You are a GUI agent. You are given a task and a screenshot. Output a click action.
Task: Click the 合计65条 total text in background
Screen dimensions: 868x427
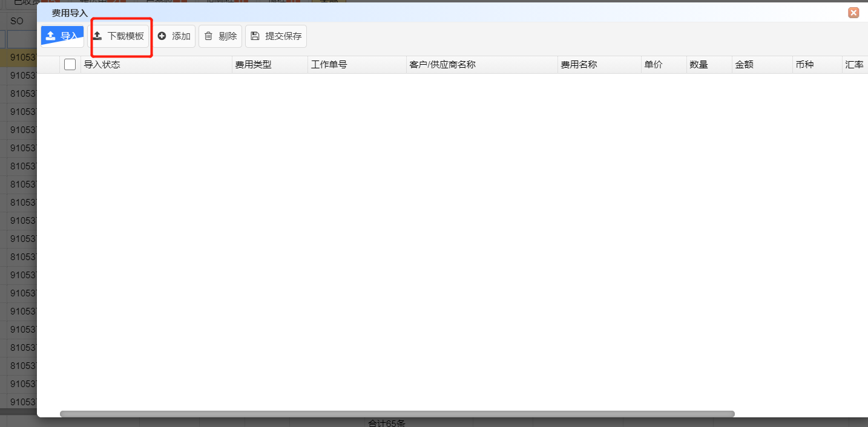[387, 423]
